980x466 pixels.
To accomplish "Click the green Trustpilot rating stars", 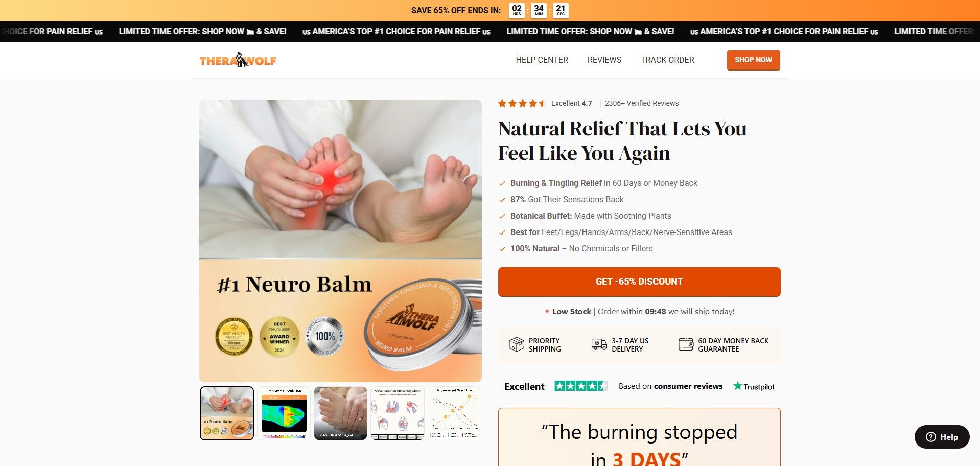I will (581, 386).
